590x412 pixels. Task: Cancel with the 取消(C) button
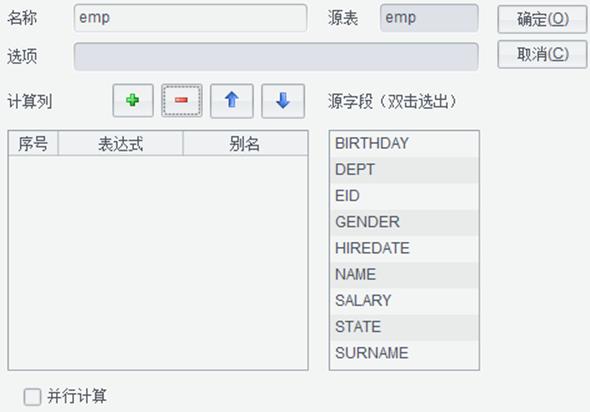click(542, 55)
